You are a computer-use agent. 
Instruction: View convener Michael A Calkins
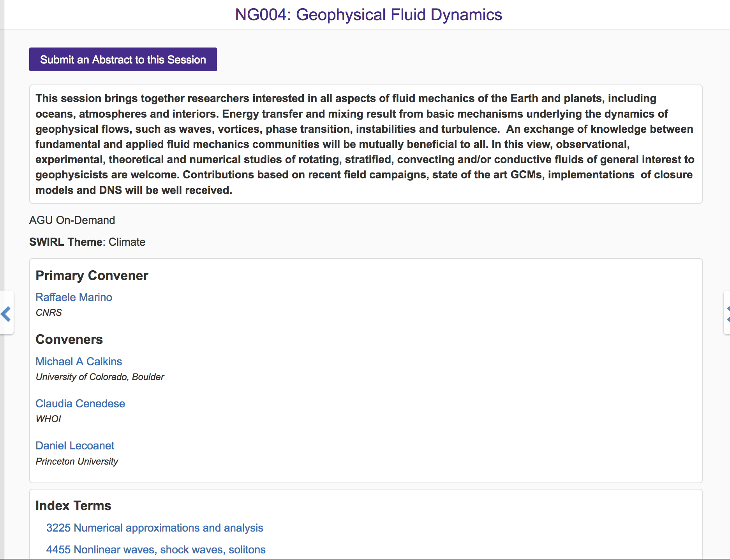point(79,361)
